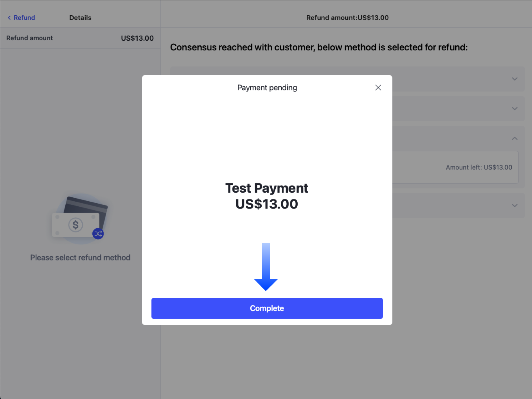The image size is (532, 399).
Task: Select the Refund amount row in the sidebar
Action: [80, 38]
